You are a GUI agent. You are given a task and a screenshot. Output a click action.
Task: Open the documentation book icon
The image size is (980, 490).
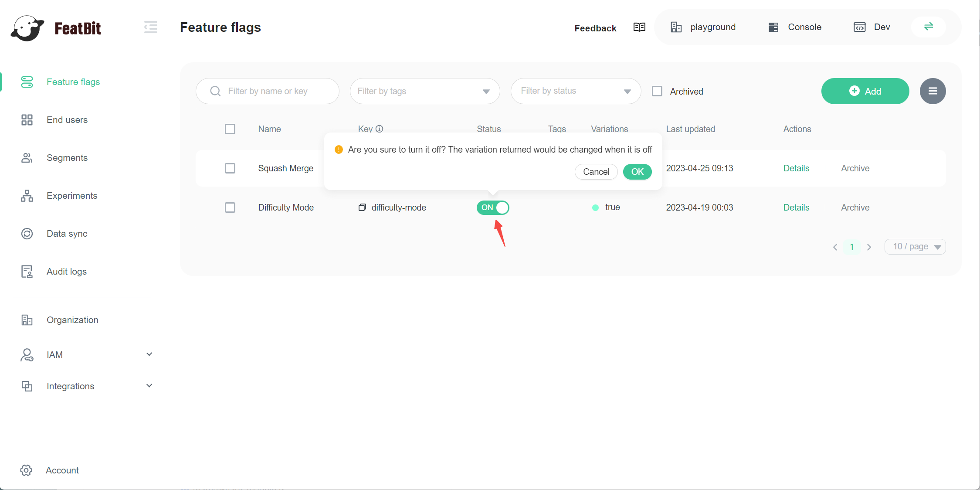click(x=639, y=27)
